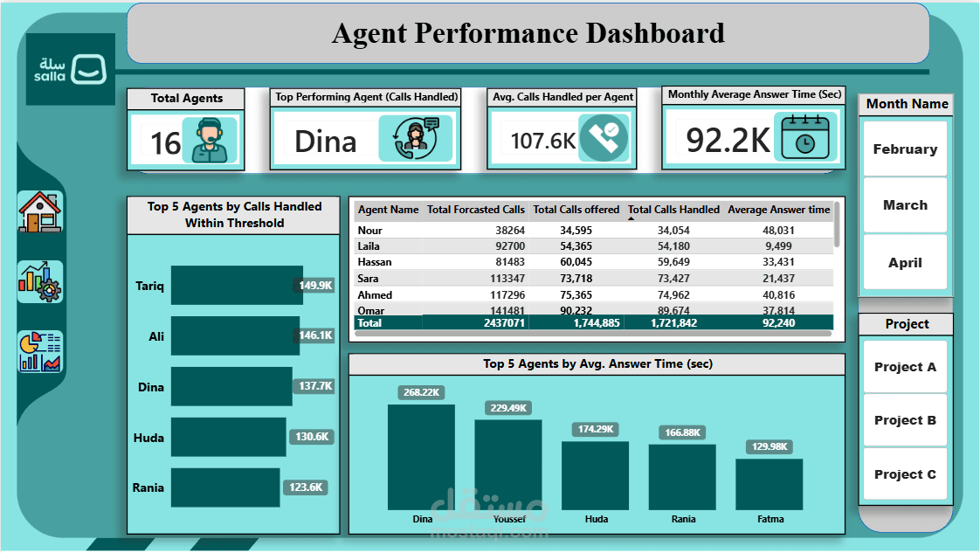The width and height of the screenshot is (980, 553).
Task: Select the Project B button
Action: coord(904,420)
